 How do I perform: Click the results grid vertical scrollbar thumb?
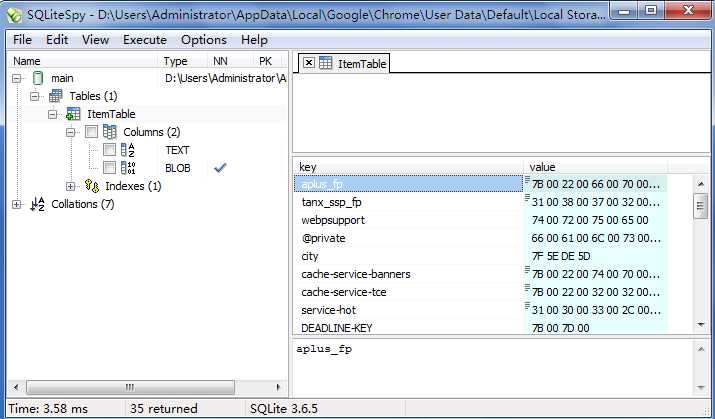click(700, 207)
